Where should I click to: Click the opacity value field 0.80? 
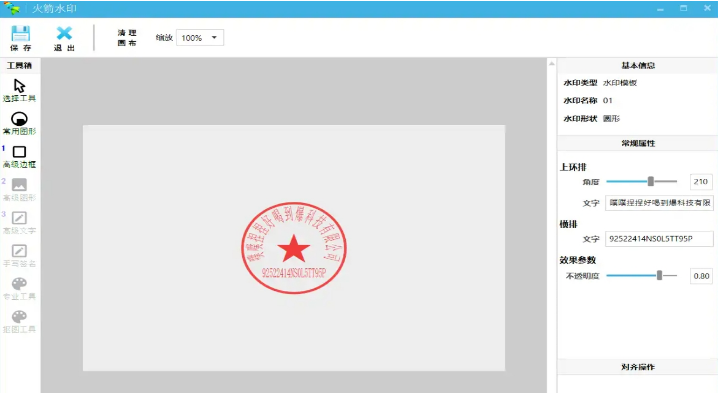(701, 276)
